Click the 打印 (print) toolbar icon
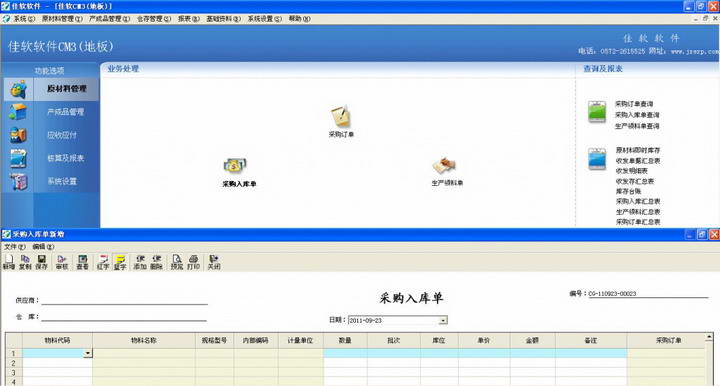 pos(193,262)
